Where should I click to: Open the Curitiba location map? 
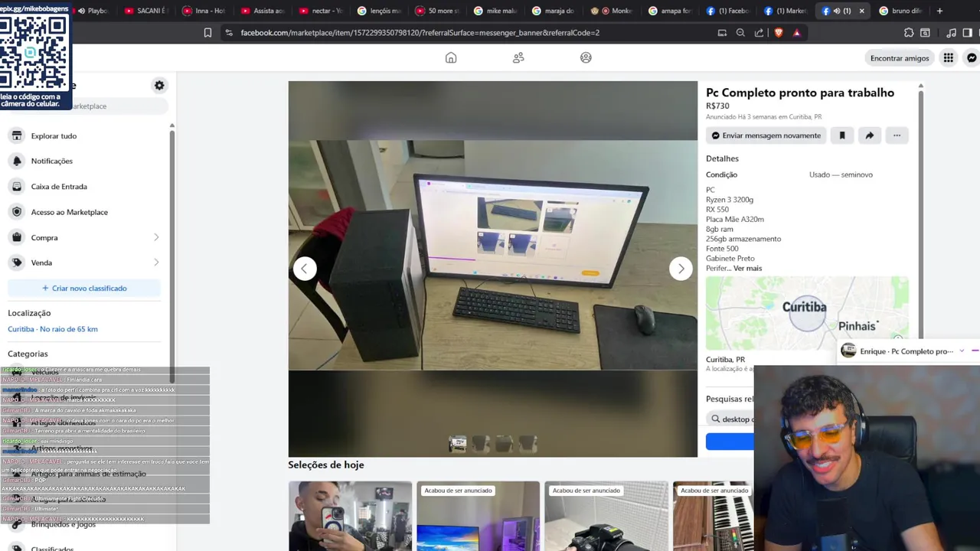[x=807, y=314]
